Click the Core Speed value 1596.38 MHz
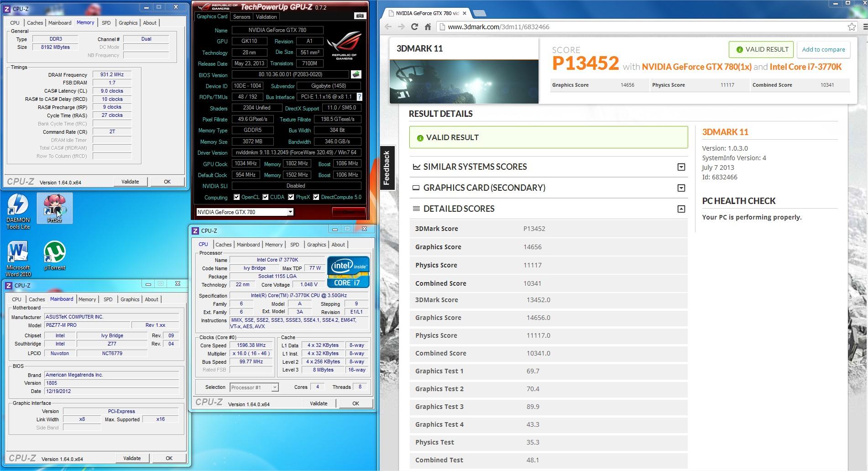This screenshot has height=471, width=868. pyautogui.click(x=251, y=345)
